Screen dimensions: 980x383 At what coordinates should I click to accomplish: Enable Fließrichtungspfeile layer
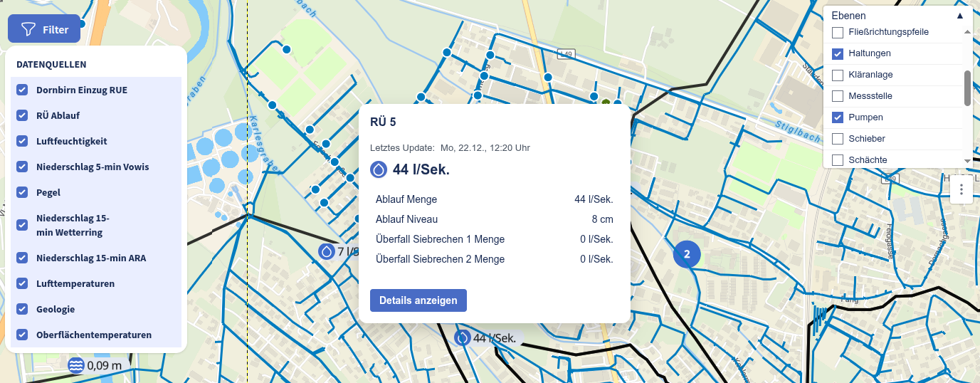838,32
